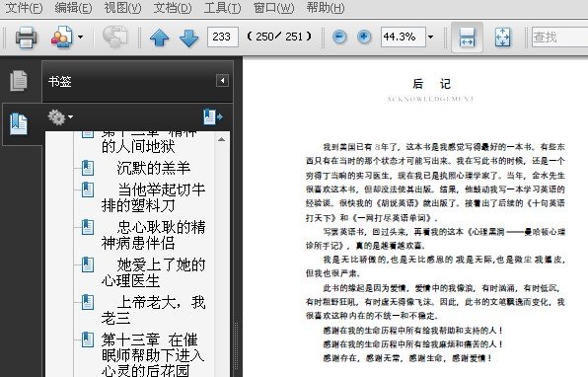
Task: Click bookmark icon beside 当他举起切牛排的塑料刀
Action: (88, 189)
